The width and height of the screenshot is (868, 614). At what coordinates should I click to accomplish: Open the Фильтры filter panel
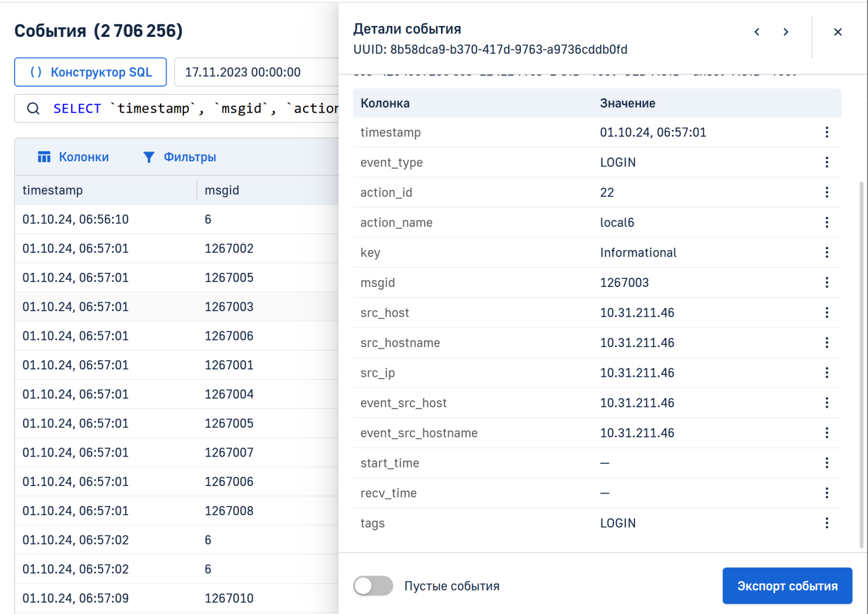click(x=180, y=157)
